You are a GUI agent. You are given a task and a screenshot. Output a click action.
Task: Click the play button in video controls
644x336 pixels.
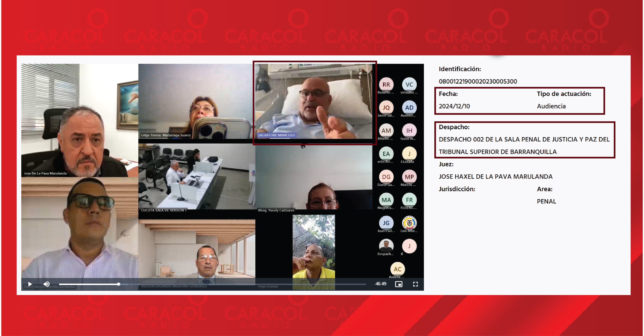pos(30,284)
